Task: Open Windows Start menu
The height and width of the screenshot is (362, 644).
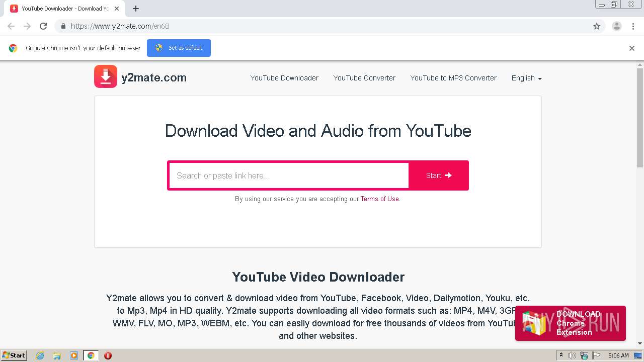Action: (x=14, y=355)
